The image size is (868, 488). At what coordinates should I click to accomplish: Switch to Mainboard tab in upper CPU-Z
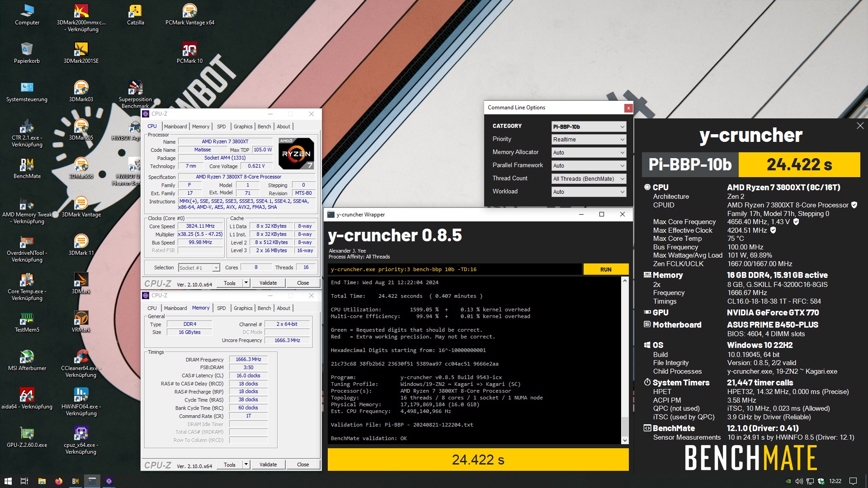[175, 127]
